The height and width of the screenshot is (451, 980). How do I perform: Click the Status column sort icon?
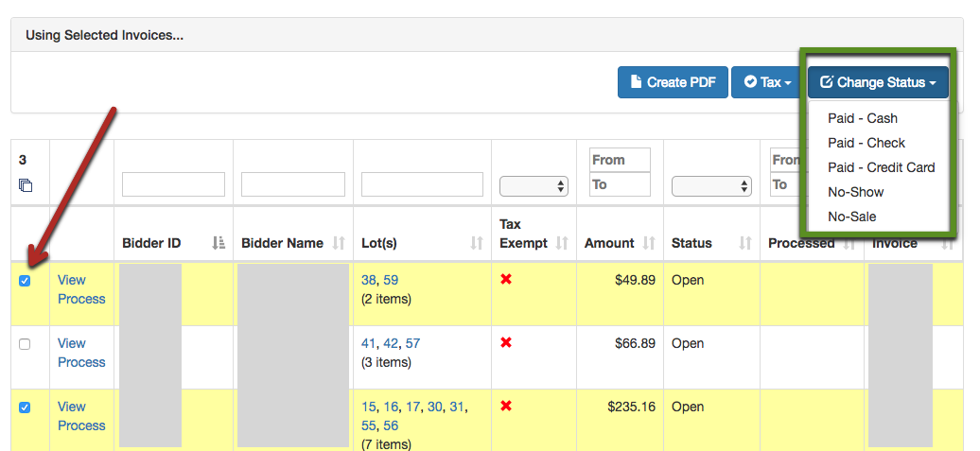[x=744, y=244]
